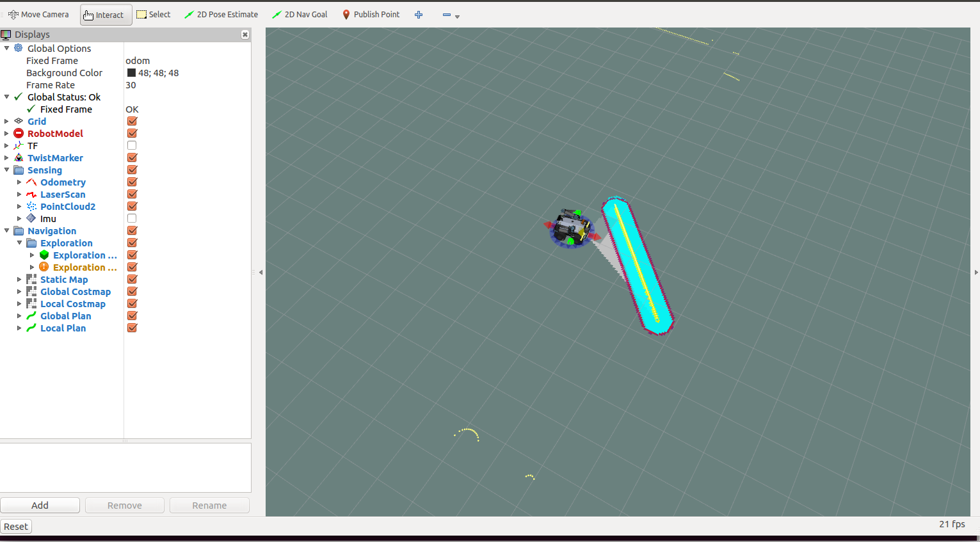Click the minus remove-tool icon

click(x=447, y=15)
